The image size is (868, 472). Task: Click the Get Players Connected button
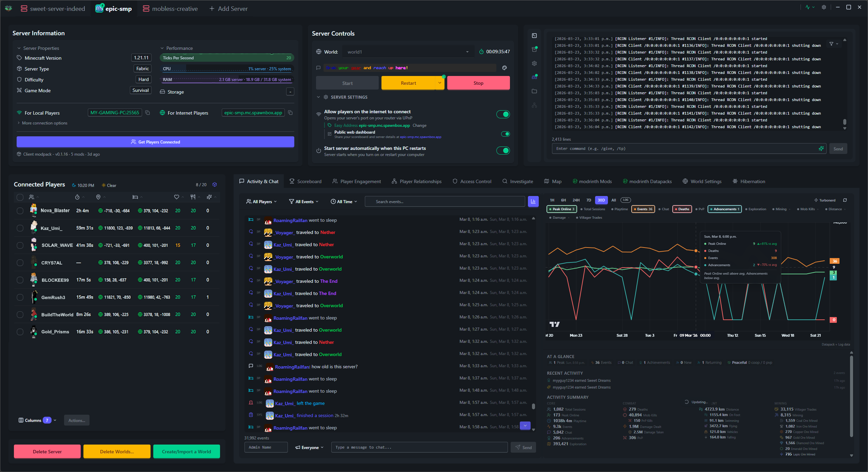pos(155,142)
